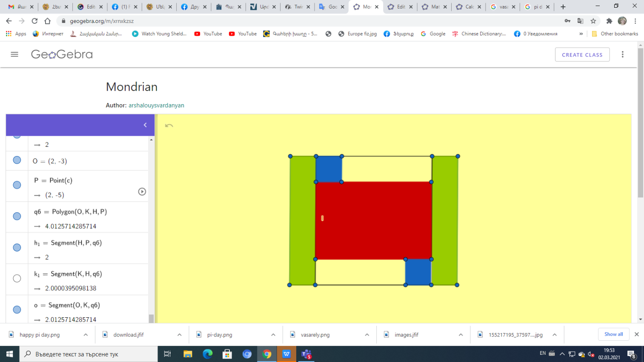644x362 pixels.
Task: Click the GeoGebra logo
Action: click(x=62, y=54)
